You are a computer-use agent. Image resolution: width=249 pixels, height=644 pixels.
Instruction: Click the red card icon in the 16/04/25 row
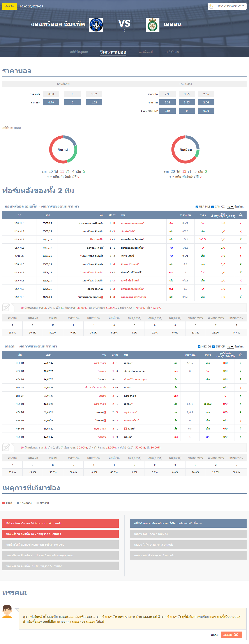pos(125,429)
